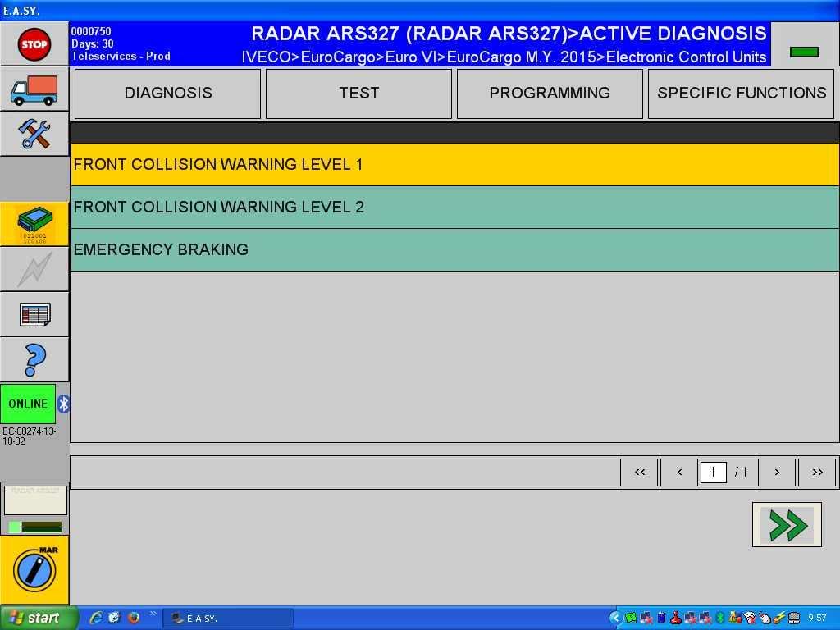Image resolution: width=840 pixels, height=630 pixels.
Task: Open the DIAGNOSIS tab
Action: (167, 94)
